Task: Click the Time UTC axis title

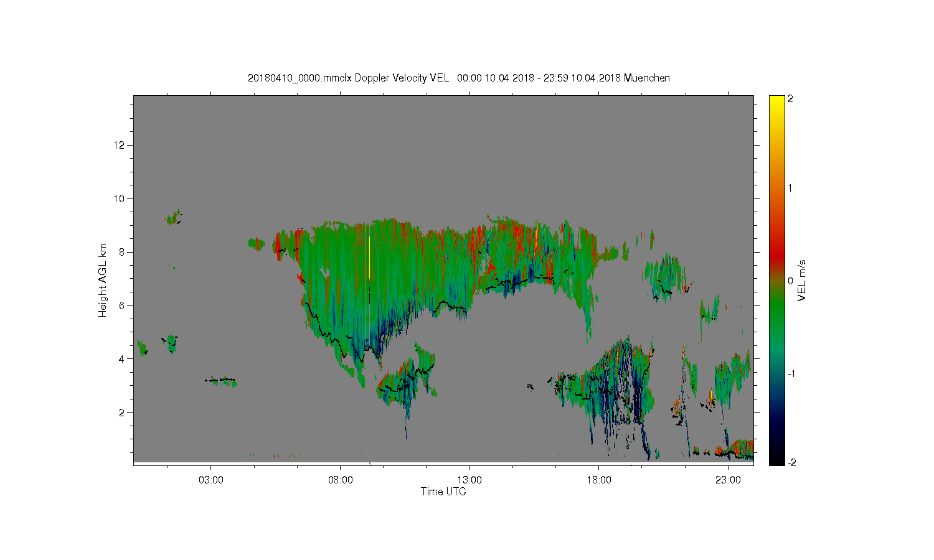Action: 443,492
